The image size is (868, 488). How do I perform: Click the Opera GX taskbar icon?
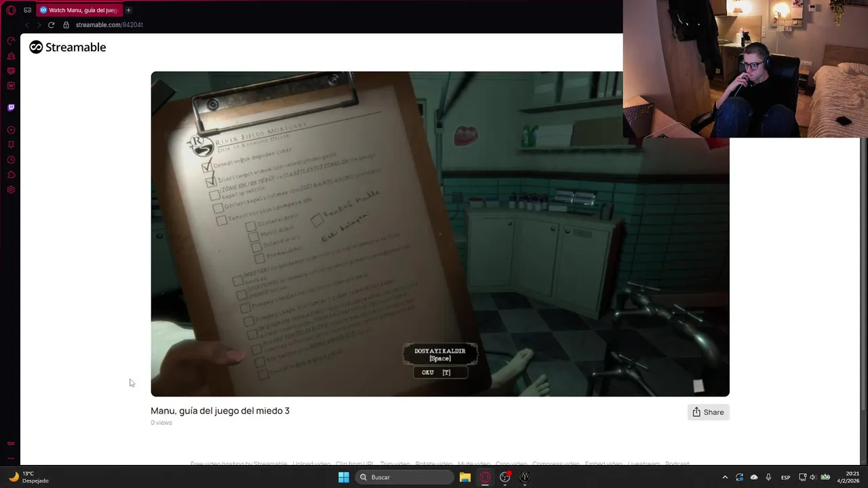click(x=485, y=477)
